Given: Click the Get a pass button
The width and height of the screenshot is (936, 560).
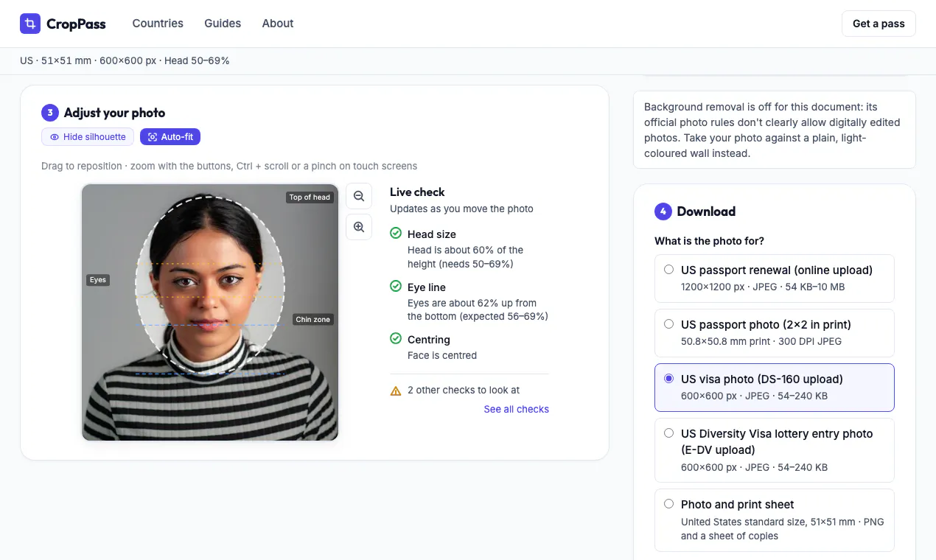Looking at the screenshot, I should pos(879,24).
